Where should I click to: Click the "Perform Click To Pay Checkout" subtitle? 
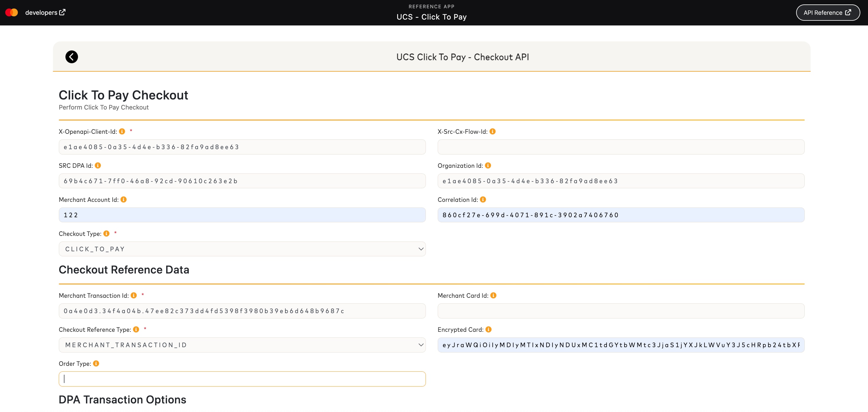[104, 107]
